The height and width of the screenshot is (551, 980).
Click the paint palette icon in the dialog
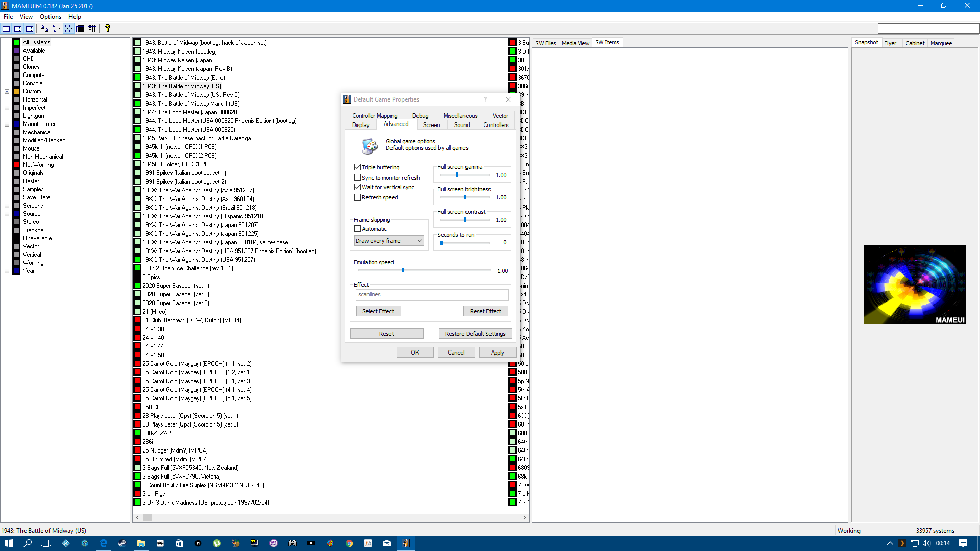pos(370,146)
